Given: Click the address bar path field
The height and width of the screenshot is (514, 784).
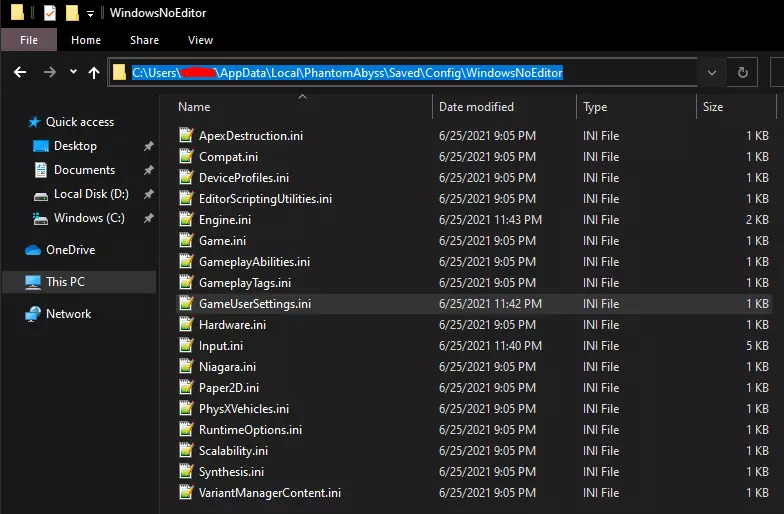Looking at the screenshot, I should [402, 72].
